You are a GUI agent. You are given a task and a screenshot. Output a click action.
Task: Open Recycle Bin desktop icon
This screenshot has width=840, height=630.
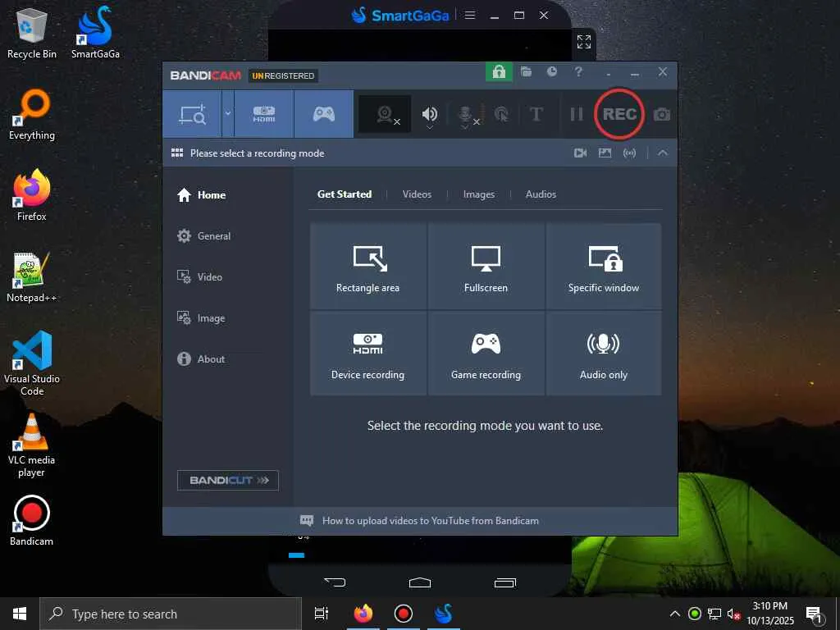tap(32, 33)
